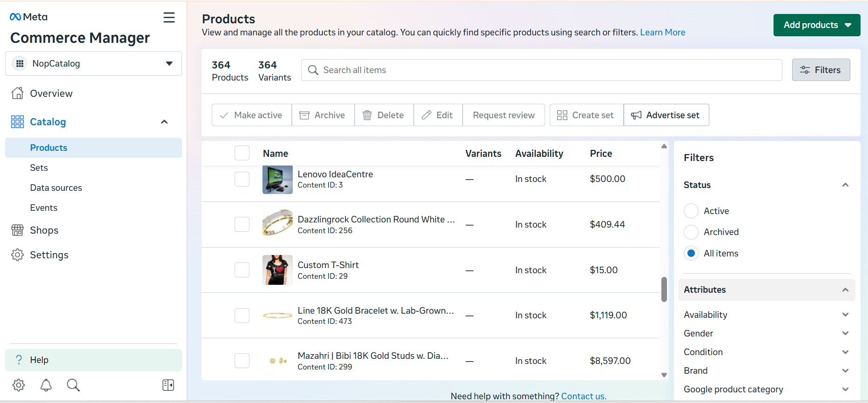Click the Settings gear icon in navigation
This screenshot has width=868, height=403.
18,255
